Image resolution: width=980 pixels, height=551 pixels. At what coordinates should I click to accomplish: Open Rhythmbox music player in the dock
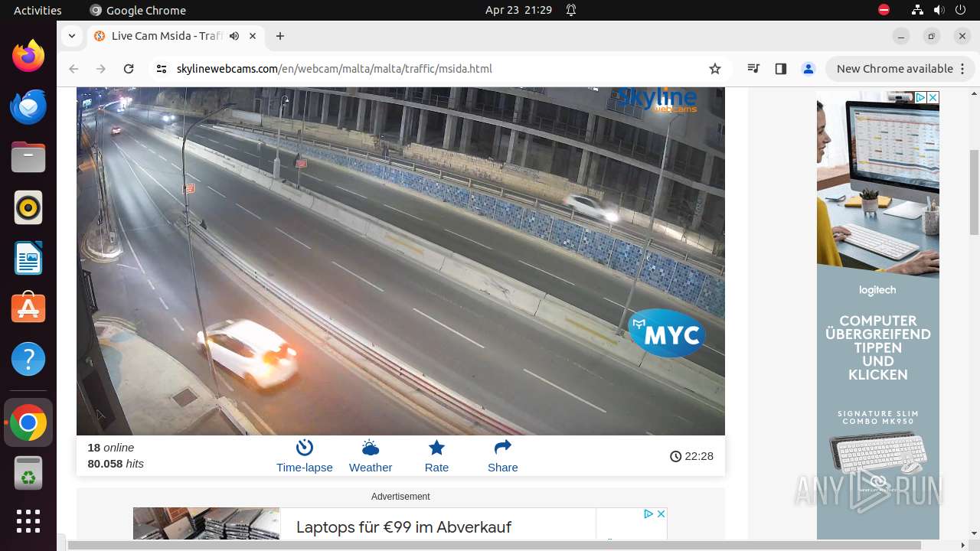[28, 207]
